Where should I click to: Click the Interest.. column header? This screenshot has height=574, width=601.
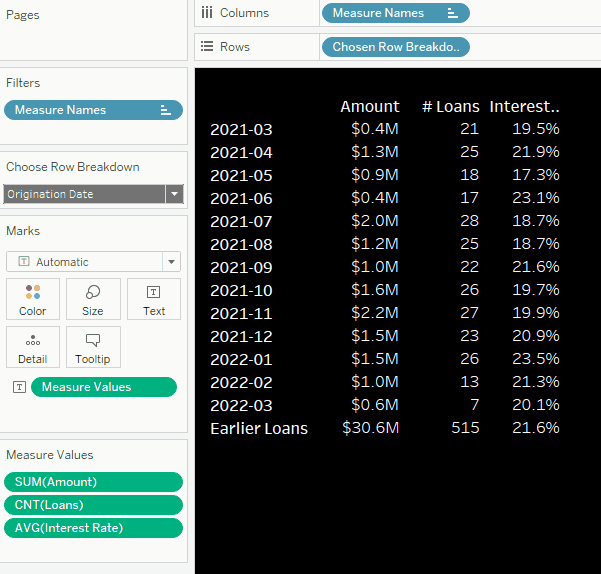tap(524, 107)
